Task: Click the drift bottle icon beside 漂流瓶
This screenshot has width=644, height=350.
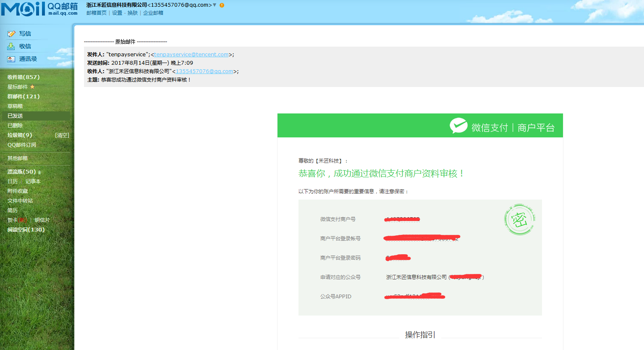Action: click(39, 172)
